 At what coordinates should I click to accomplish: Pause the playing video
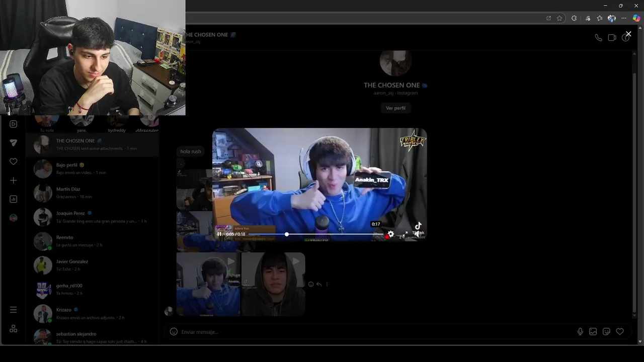pyautogui.click(x=219, y=234)
